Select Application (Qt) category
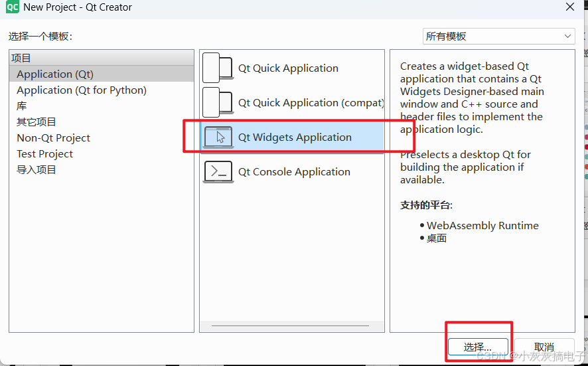This screenshot has height=366, width=588. (x=102, y=74)
